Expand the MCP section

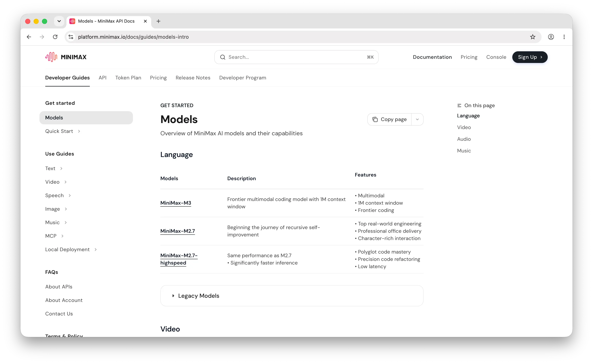(x=62, y=236)
